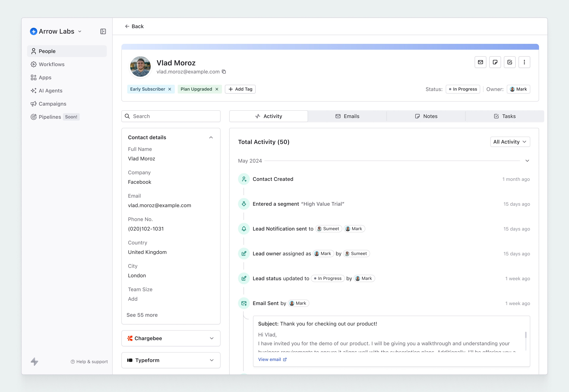Screen dimensions: 569x392
Task: Click the search magnifier icon
Action: click(x=127, y=116)
